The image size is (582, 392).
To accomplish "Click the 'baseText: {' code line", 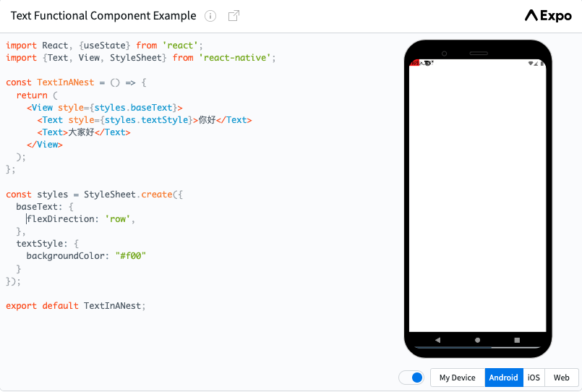I will [45, 207].
